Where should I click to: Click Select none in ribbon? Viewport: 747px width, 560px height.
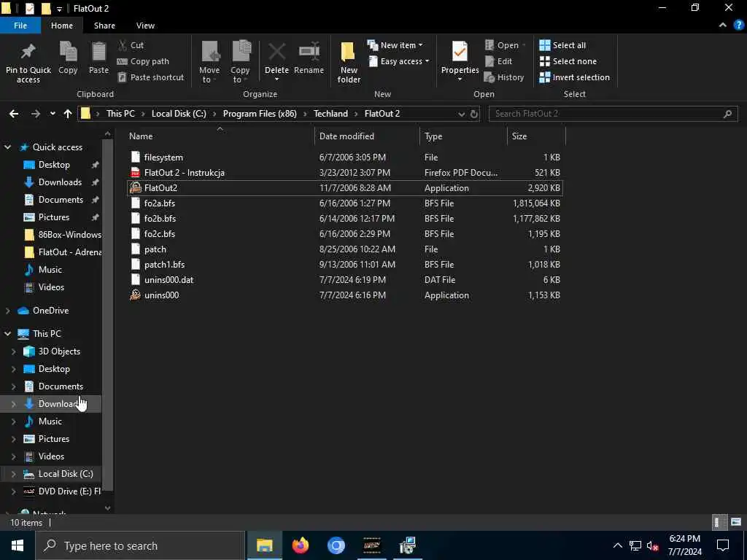(568, 61)
